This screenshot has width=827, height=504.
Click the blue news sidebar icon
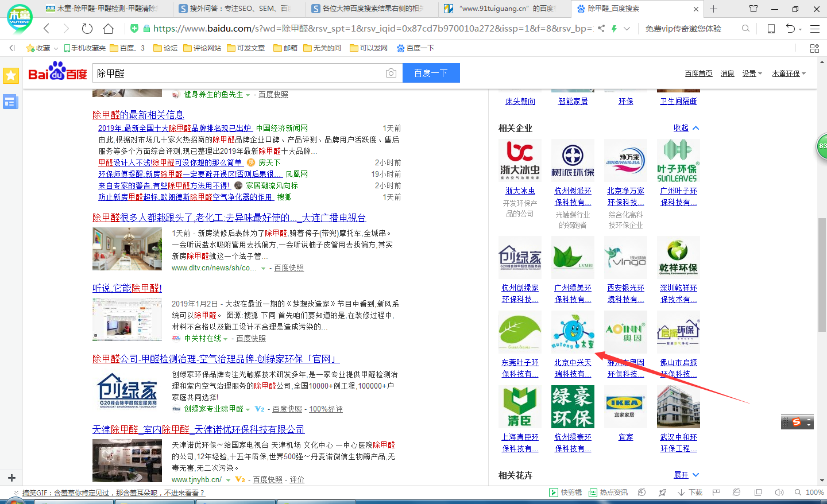coord(10,102)
